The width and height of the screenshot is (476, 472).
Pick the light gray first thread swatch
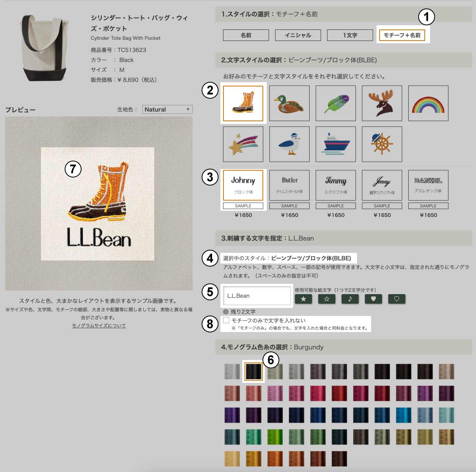coord(232,371)
